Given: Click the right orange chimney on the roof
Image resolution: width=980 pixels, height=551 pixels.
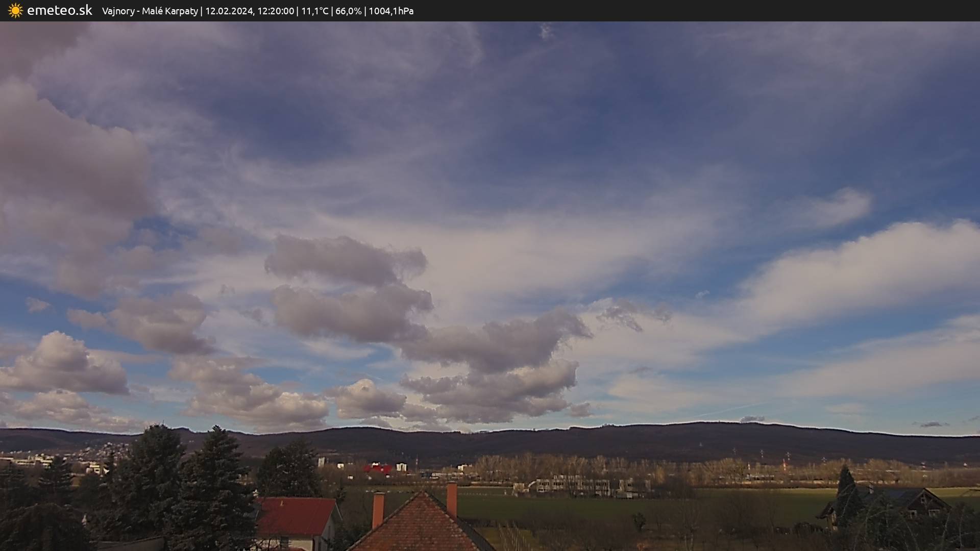Looking at the screenshot, I should tap(452, 499).
